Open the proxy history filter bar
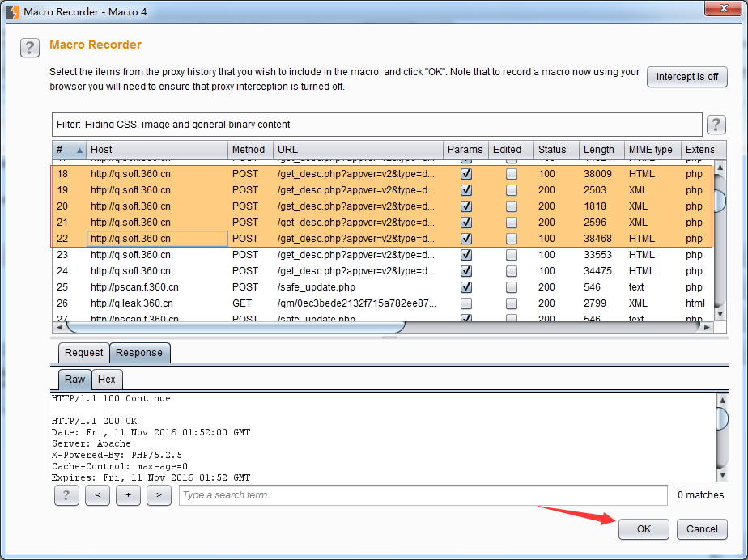The width and height of the screenshot is (748, 560). (376, 125)
